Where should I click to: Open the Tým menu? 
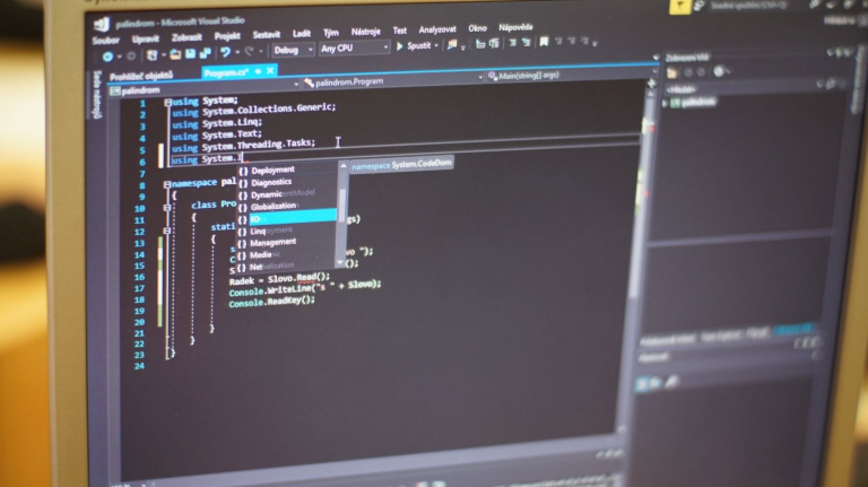[x=331, y=33]
